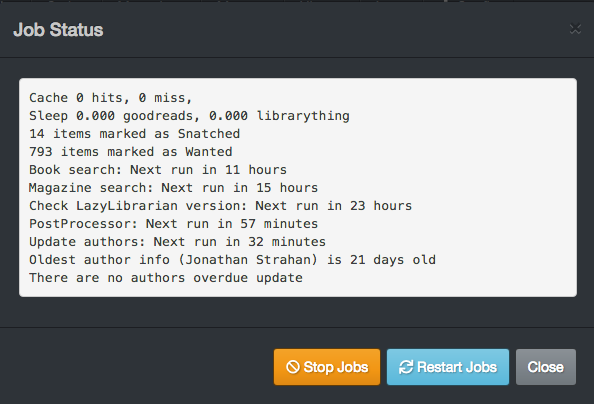
Task: Click the PostProcessor next run status line
Action: coord(174,224)
